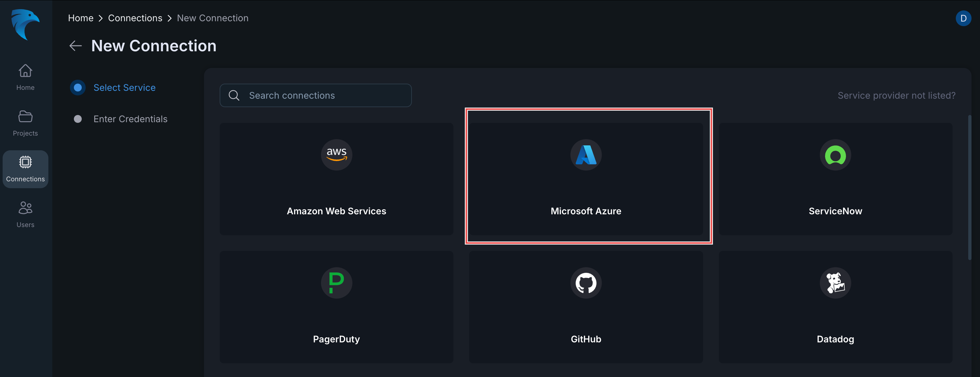Click the AWS logo icon
980x377 pixels.
tap(336, 155)
